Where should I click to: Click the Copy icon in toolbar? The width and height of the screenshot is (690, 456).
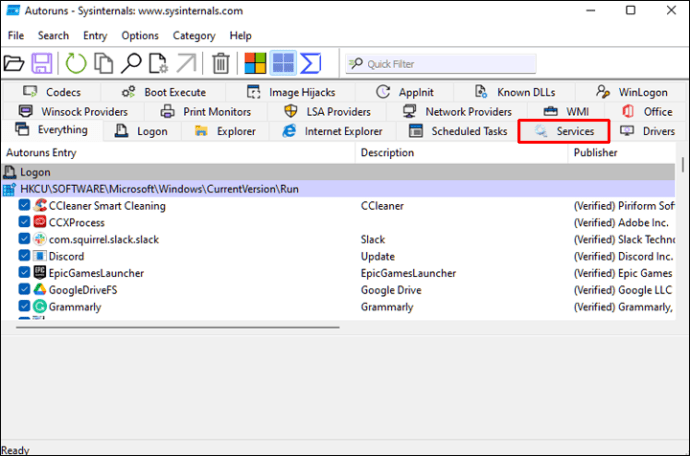point(103,64)
